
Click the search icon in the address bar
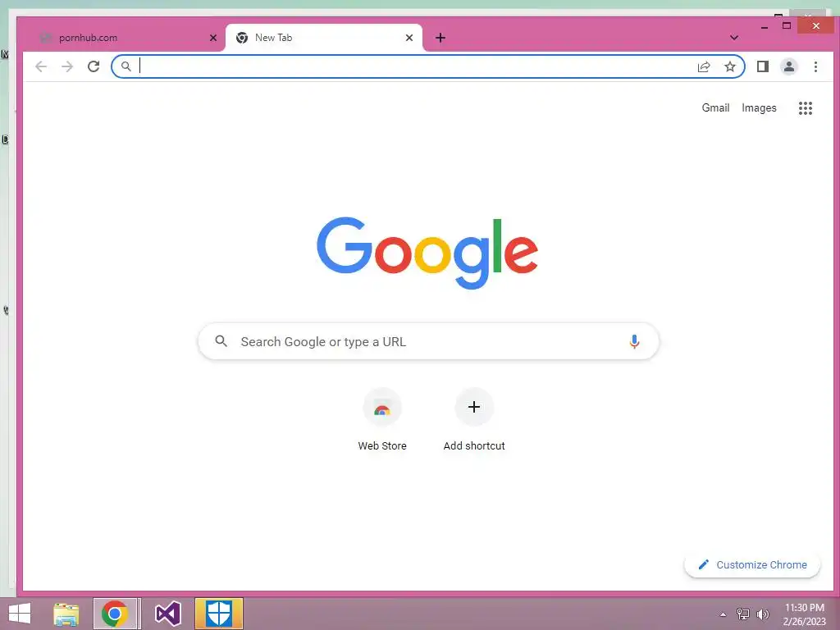pos(126,66)
